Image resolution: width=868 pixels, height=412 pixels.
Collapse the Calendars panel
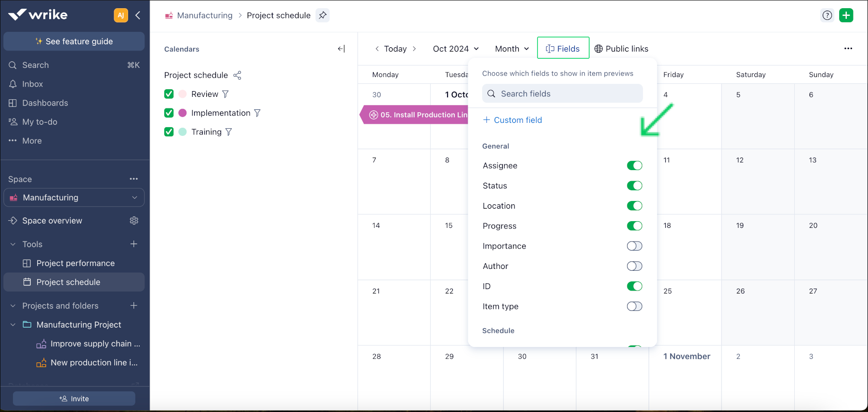tap(341, 49)
